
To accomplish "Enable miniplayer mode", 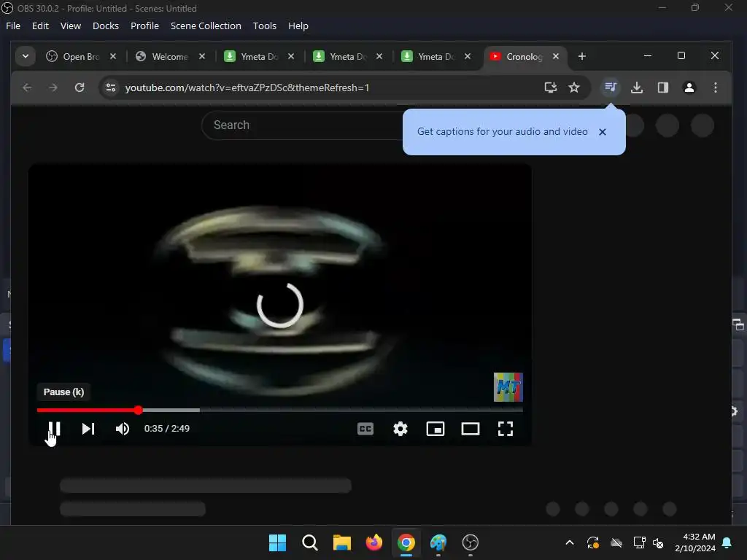I will click(436, 429).
